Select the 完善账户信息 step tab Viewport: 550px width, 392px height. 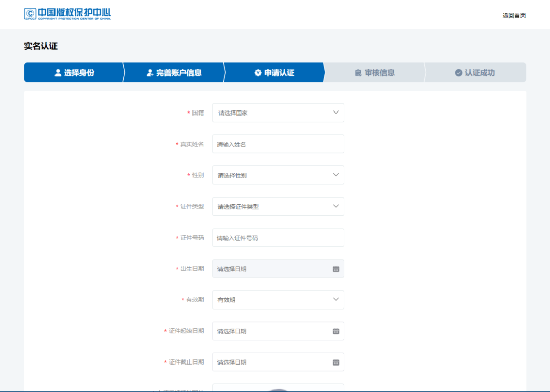click(173, 72)
